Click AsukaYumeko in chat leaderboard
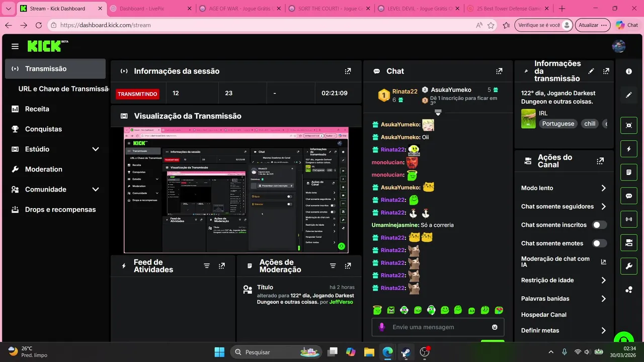This screenshot has width=644, height=362. pyautogui.click(x=451, y=90)
